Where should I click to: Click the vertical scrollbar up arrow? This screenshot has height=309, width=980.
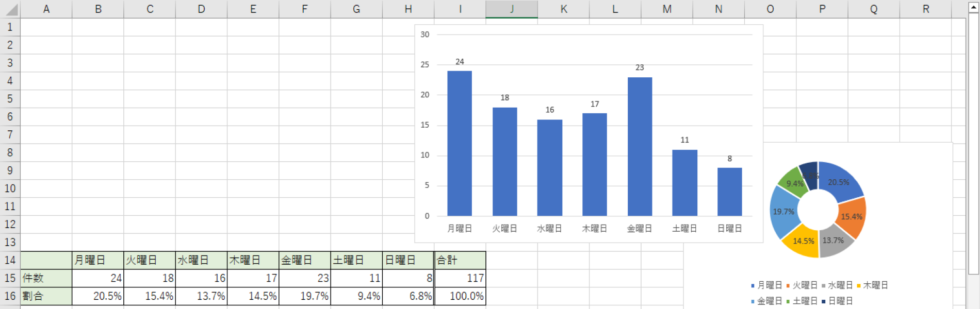point(973,6)
